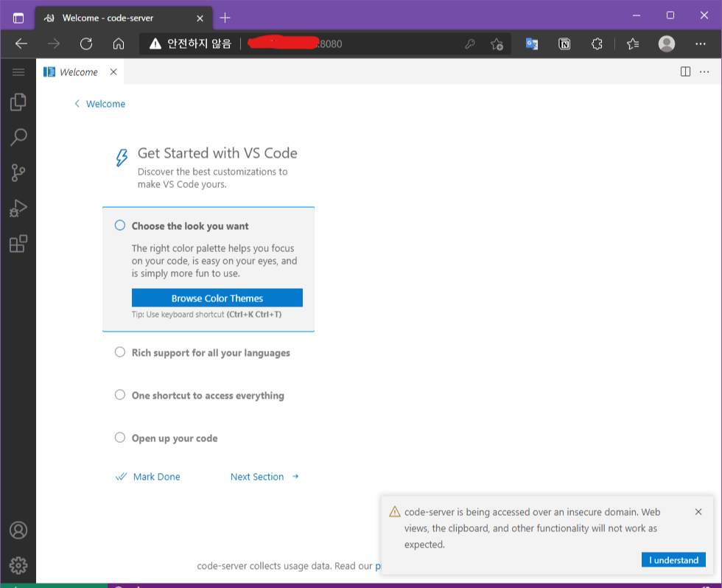
Task: Go to Next Section
Action: coord(264,477)
